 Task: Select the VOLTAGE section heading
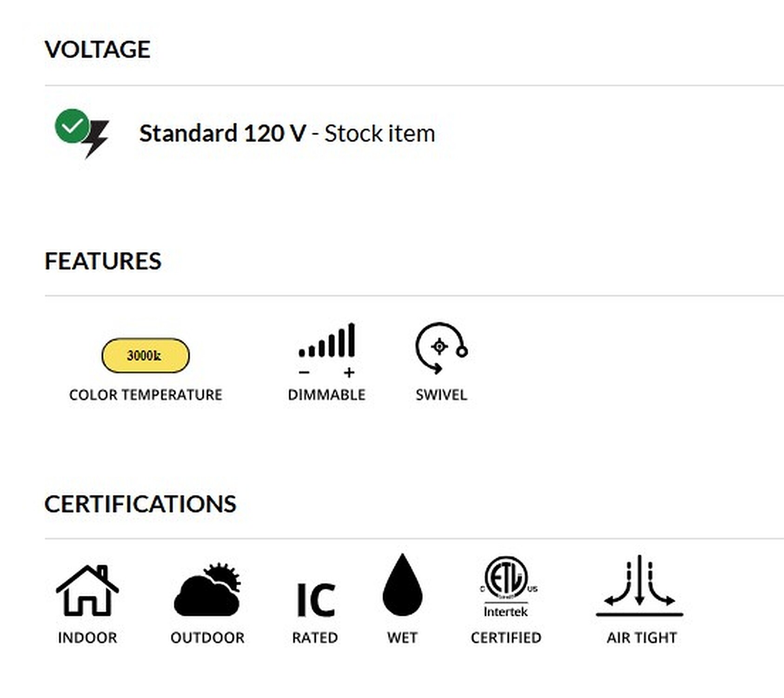(x=98, y=49)
